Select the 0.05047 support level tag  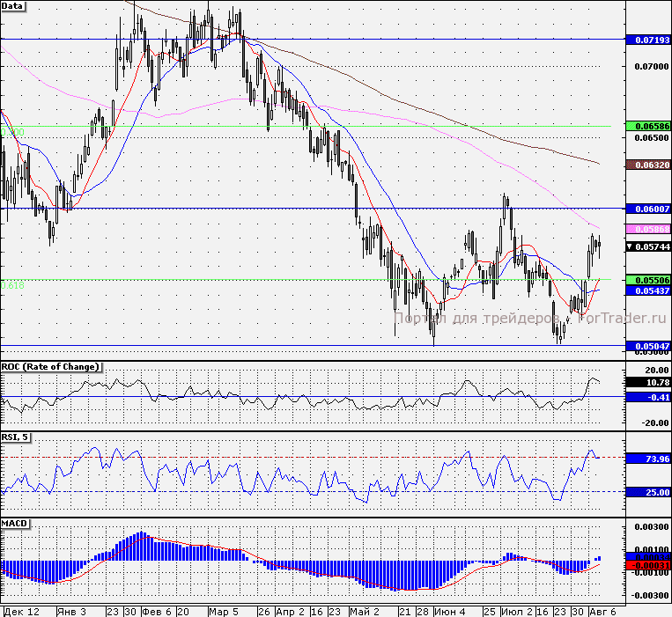click(649, 346)
